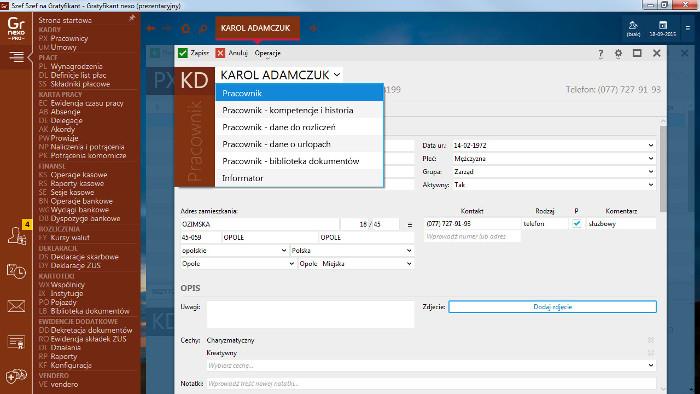Click the Notatki input field

pyautogui.click(x=431, y=384)
